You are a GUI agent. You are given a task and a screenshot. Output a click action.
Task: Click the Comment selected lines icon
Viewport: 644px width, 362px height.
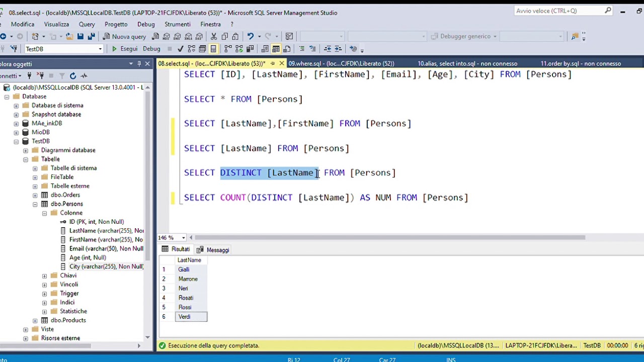(x=302, y=49)
